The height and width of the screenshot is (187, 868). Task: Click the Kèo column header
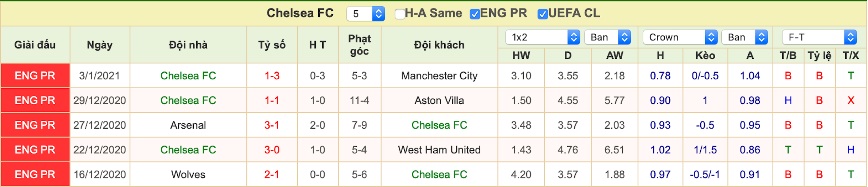(705, 56)
